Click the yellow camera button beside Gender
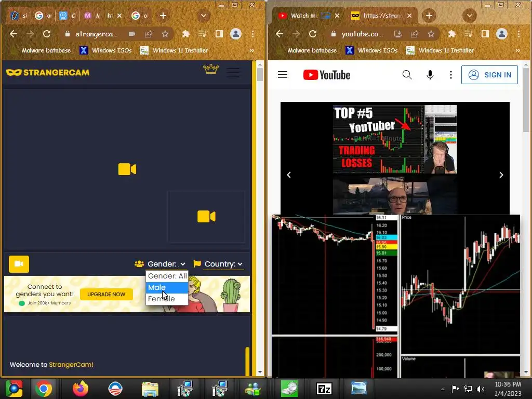 pyautogui.click(x=19, y=264)
